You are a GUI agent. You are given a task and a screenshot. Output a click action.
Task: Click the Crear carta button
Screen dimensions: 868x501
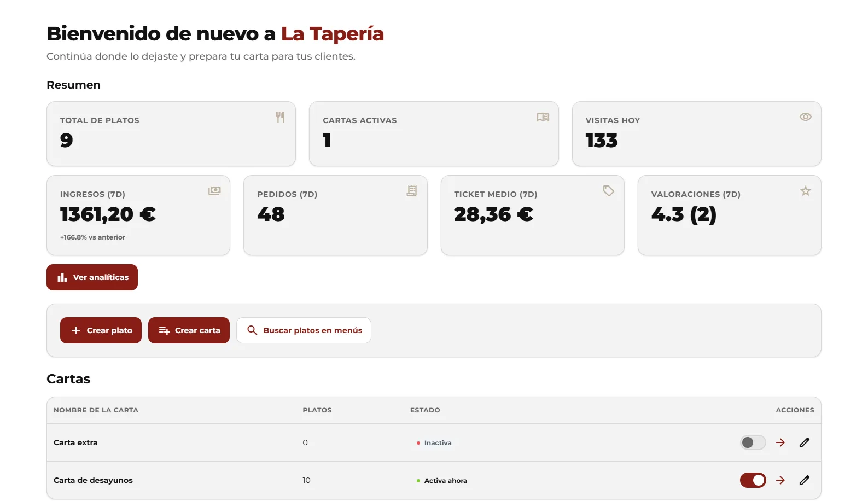click(x=189, y=330)
